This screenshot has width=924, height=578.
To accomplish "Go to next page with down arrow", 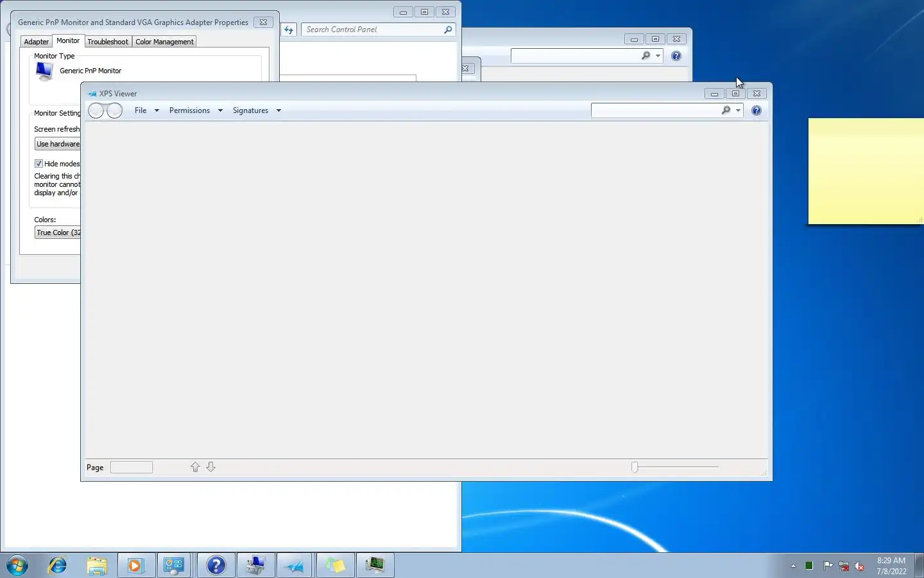I will pos(210,467).
